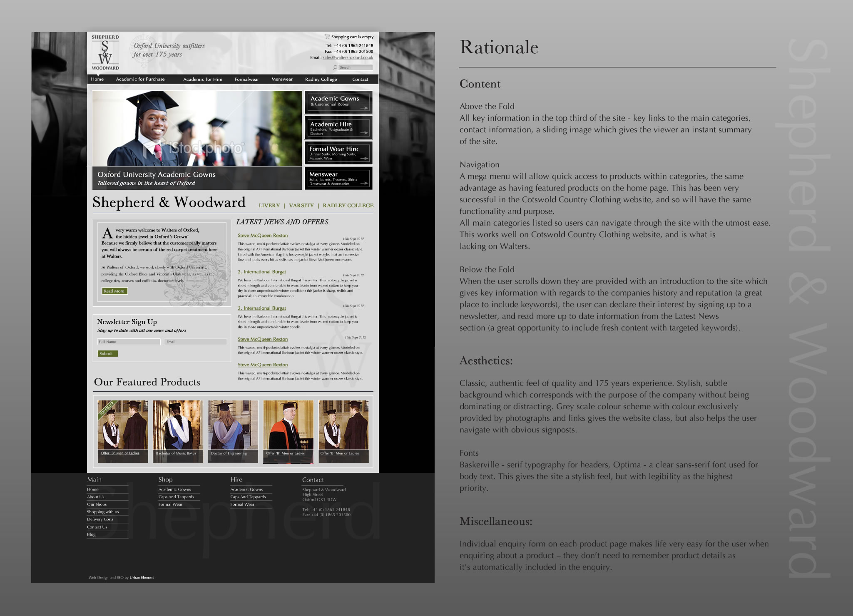Click the arrow on Menswear banner

pos(364,184)
